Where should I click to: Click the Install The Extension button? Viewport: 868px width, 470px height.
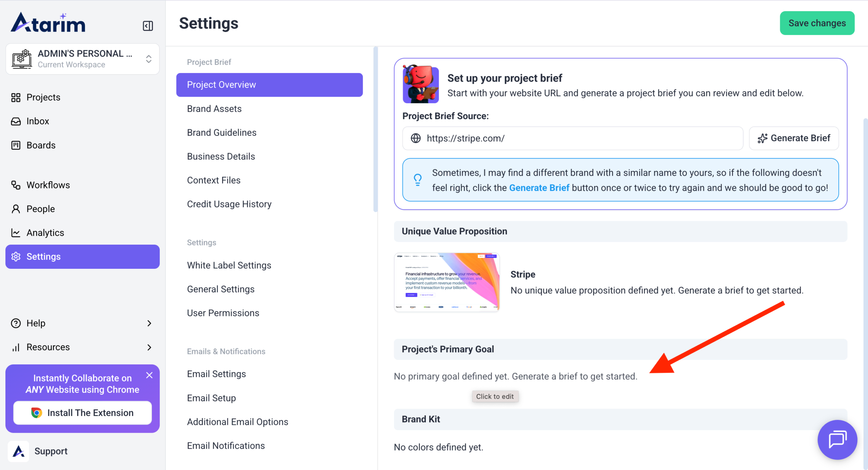82,413
